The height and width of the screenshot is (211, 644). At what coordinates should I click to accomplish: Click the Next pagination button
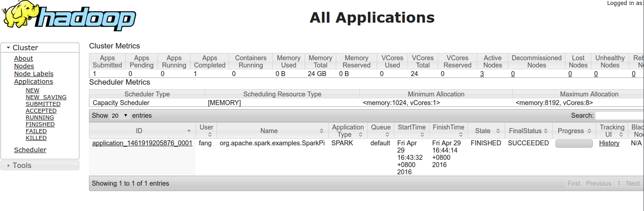pyautogui.click(x=633, y=183)
